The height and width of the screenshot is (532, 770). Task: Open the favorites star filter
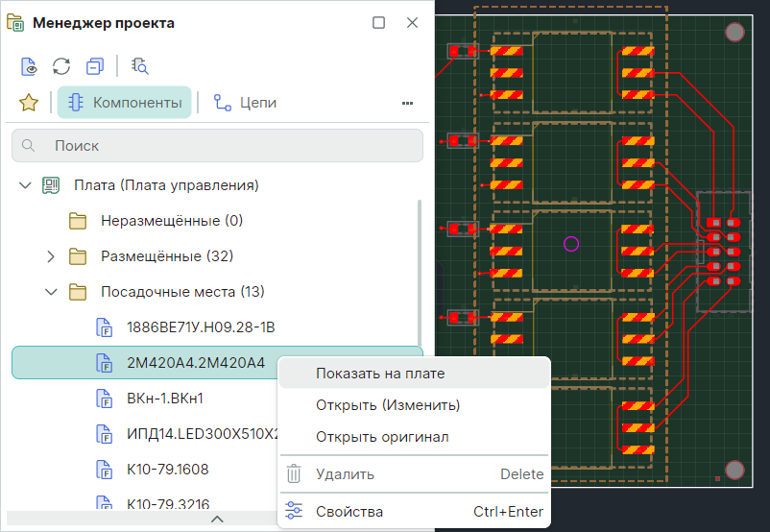tap(29, 103)
